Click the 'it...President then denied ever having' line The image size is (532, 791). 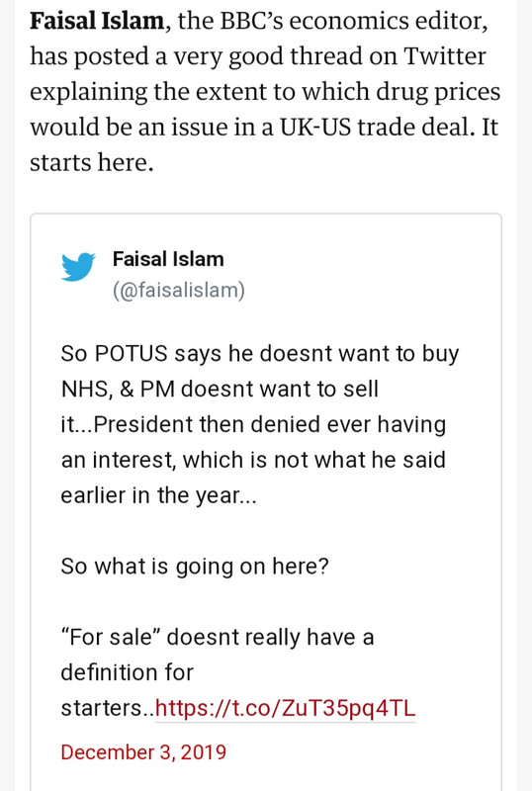pyautogui.click(x=253, y=424)
